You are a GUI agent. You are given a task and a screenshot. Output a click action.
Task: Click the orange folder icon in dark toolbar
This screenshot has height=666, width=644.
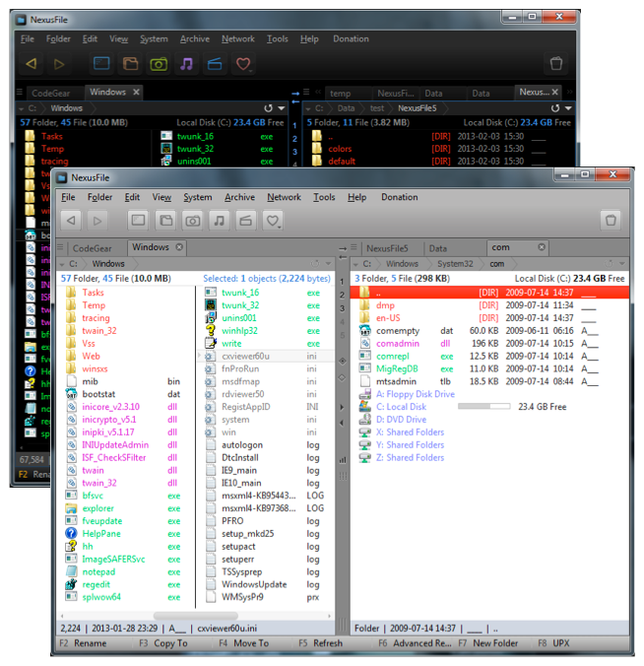pyautogui.click(x=130, y=64)
